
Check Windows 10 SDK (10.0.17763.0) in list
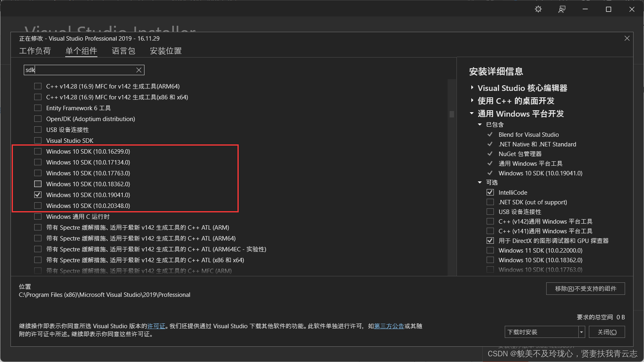(x=38, y=173)
